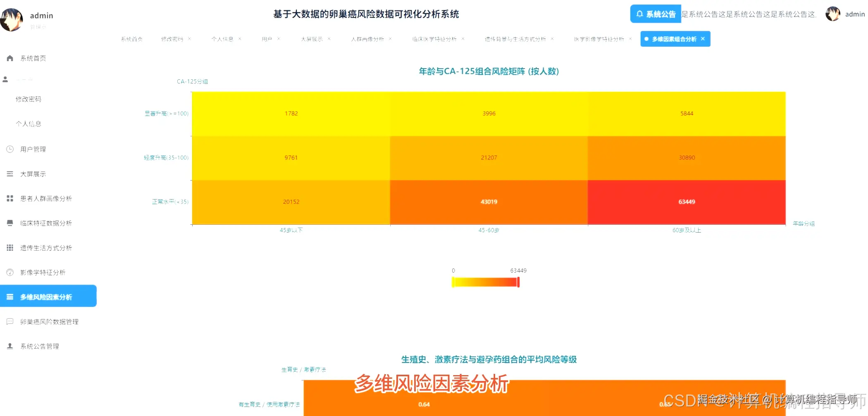Switch to the 人群画像分析 tab
Image resolution: width=868 pixels, height=416 pixels.
367,39
